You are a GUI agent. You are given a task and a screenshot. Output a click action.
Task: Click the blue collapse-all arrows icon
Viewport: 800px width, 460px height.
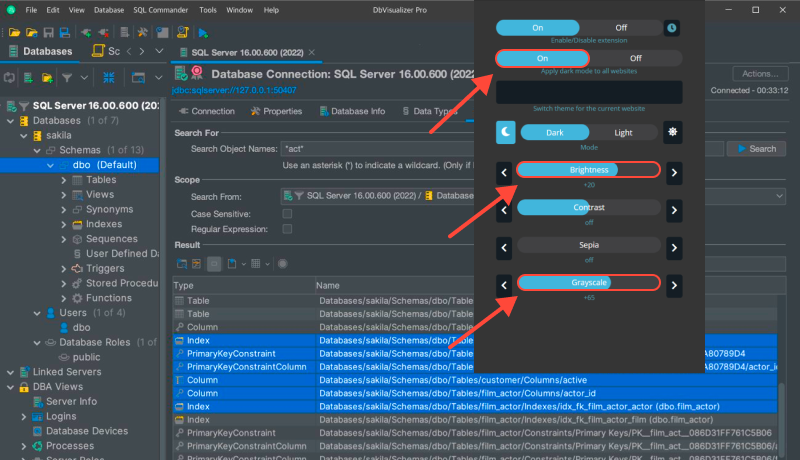(x=109, y=78)
